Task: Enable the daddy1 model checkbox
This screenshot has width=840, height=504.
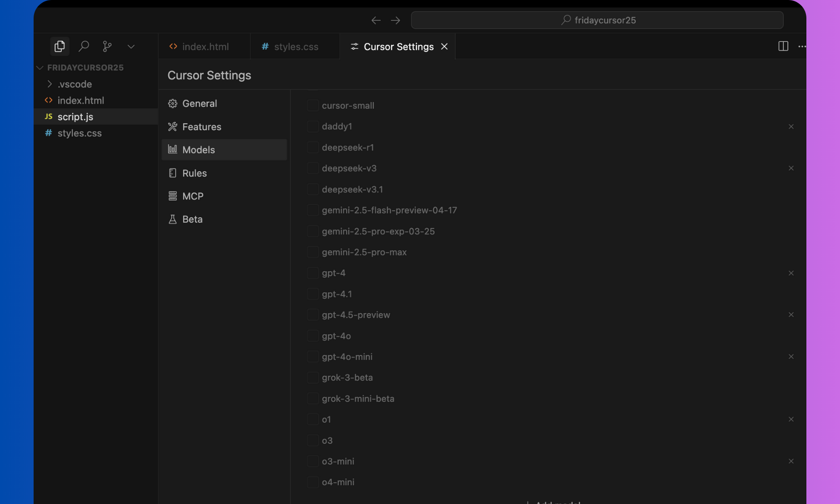Action: tap(313, 126)
